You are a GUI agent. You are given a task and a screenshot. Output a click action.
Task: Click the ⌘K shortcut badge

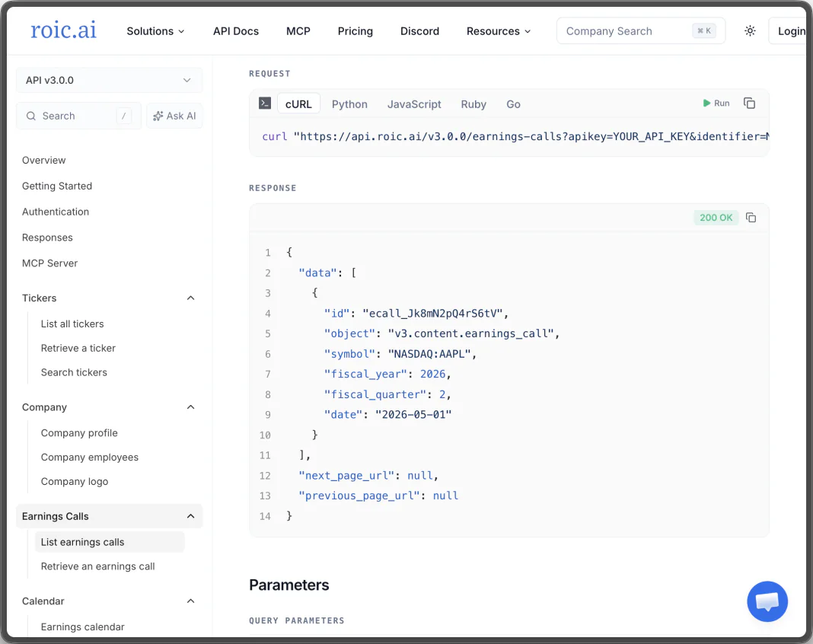[704, 31]
